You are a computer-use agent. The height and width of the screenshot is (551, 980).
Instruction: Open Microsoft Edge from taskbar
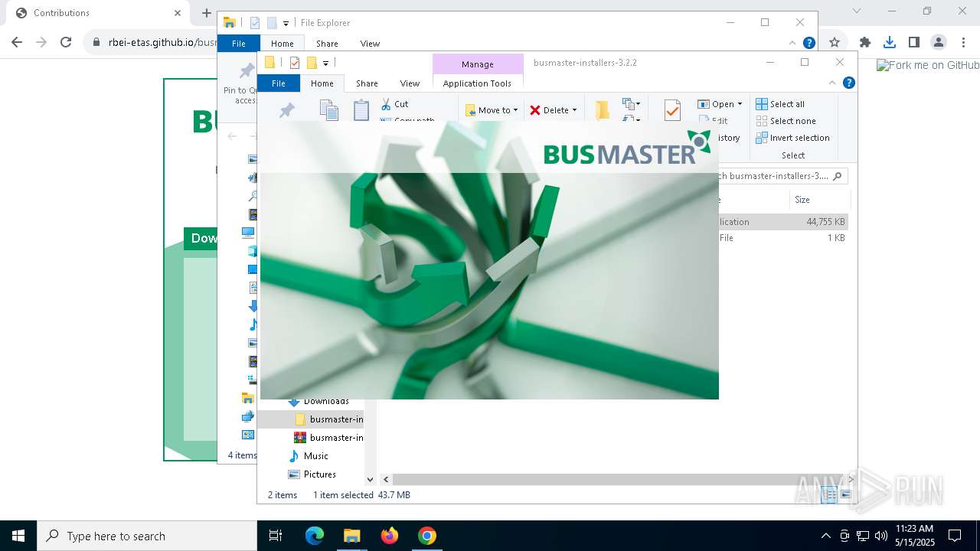point(315,536)
